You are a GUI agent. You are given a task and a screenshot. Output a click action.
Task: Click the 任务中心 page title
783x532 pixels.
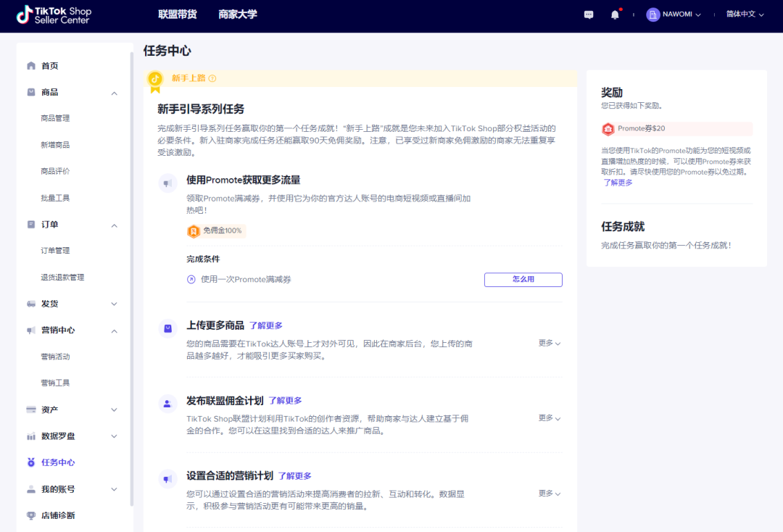[167, 51]
